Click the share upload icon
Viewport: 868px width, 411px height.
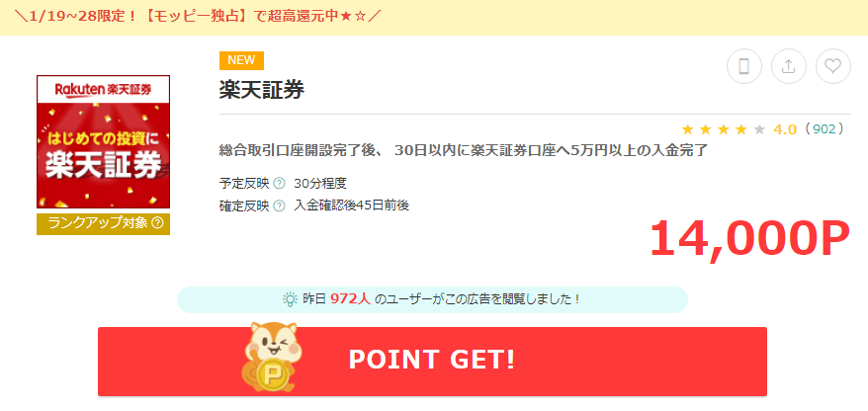(788, 66)
